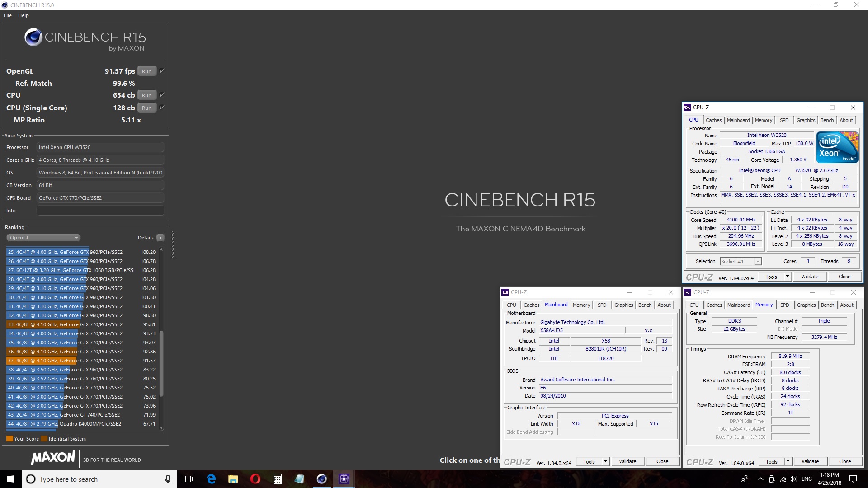The height and width of the screenshot is (488, 868).
Task: Open the Ranking OpenGL dropdown
Action: pos(43,238)
